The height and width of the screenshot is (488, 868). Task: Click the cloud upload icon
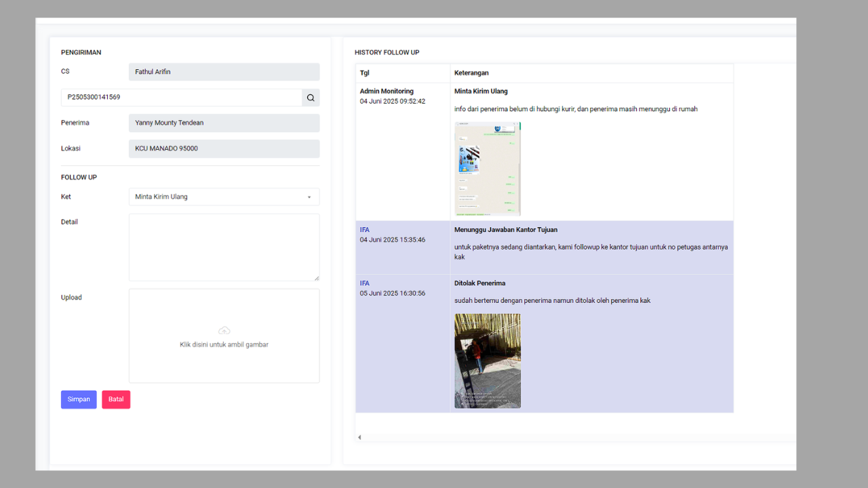pos(224,331)
